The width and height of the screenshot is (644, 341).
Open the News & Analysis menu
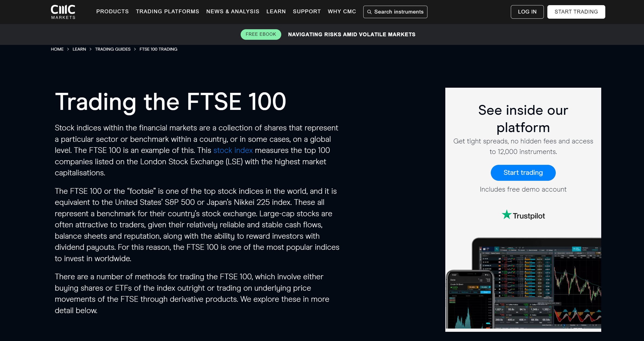(x=233, y=12)
